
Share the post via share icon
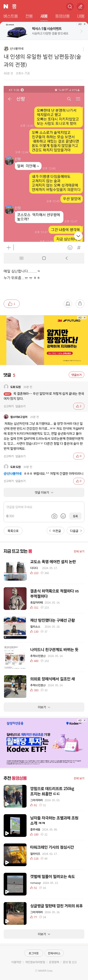click(x=80, y=303)
